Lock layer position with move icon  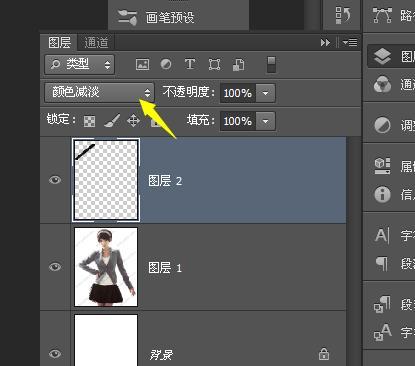coord(133,121)
